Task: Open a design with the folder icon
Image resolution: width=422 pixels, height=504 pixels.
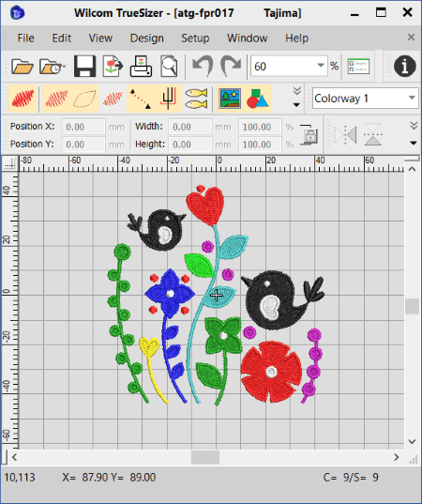Action: click(x=23, y=67)
